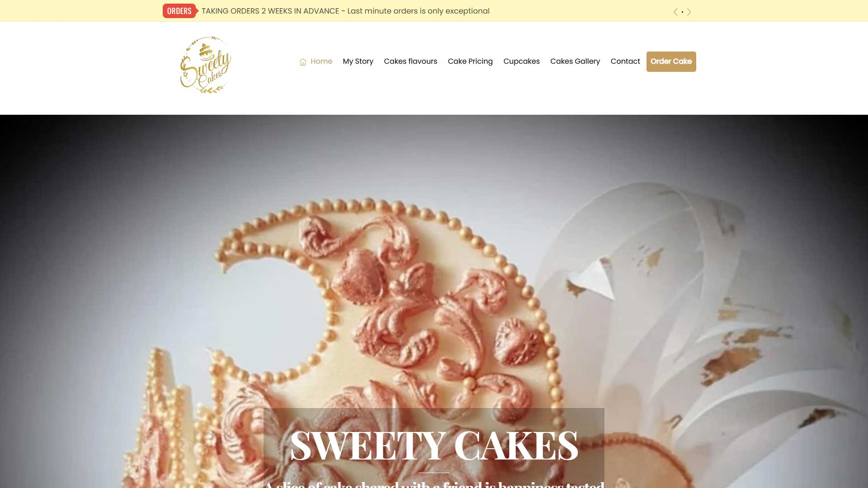Open the Cake Pricing page
Screen dimensions: 868x488
tap(470, 61)
